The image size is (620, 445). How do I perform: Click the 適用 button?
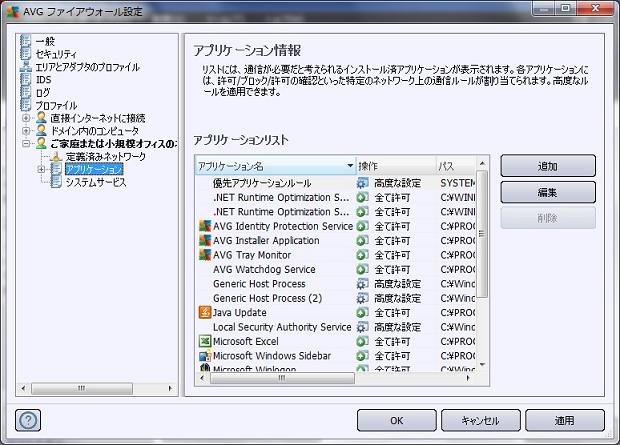(x=565, y=420)
